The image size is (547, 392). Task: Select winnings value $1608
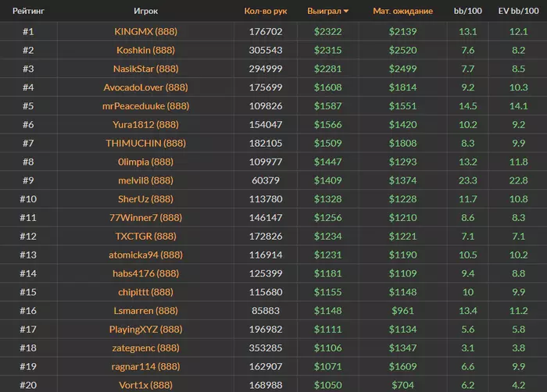click(327, 87)
